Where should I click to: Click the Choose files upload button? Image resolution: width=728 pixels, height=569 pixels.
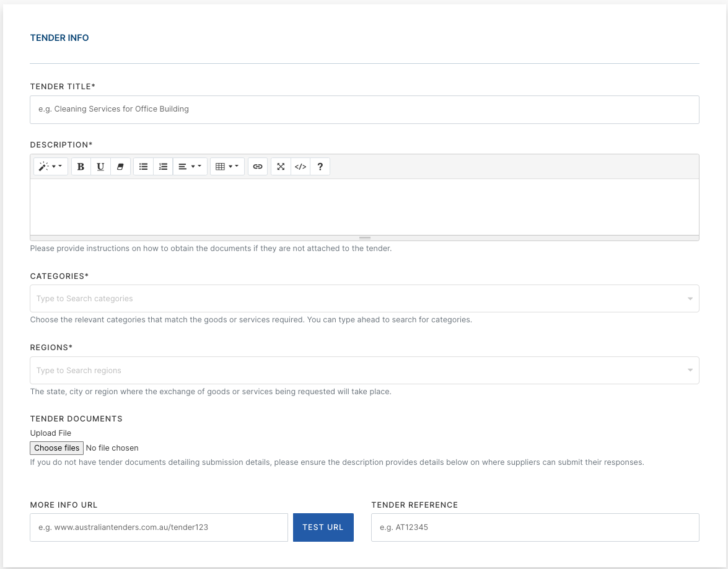click(56, 448)
